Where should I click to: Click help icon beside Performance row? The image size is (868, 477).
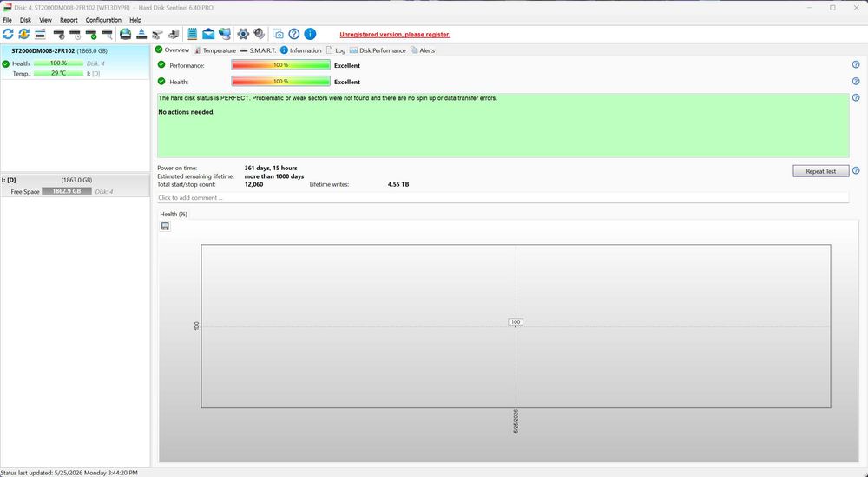856,65
